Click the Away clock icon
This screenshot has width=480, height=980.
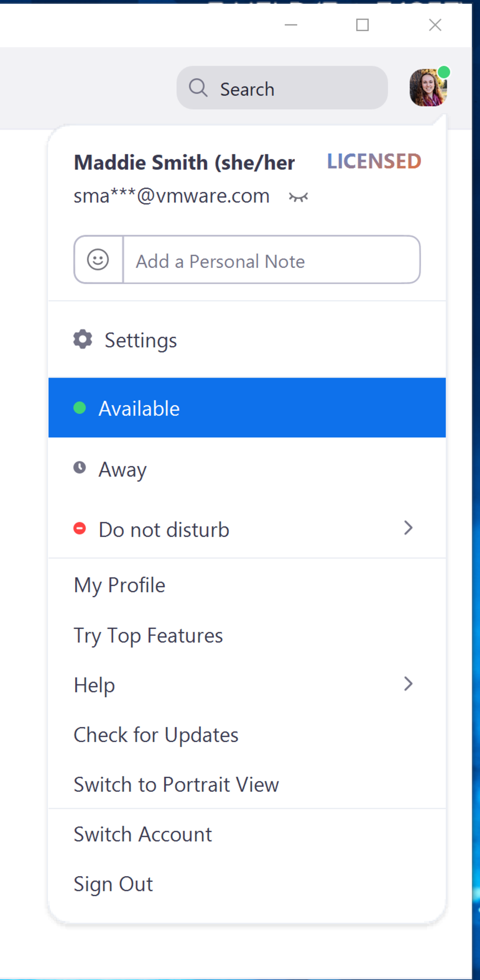tap(80, 468)
